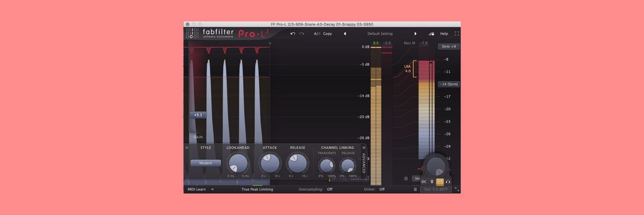Toggle the Audition Limiting headphones icon
The height and width of the screenshot is (215, 644).
tap(448, 182)
